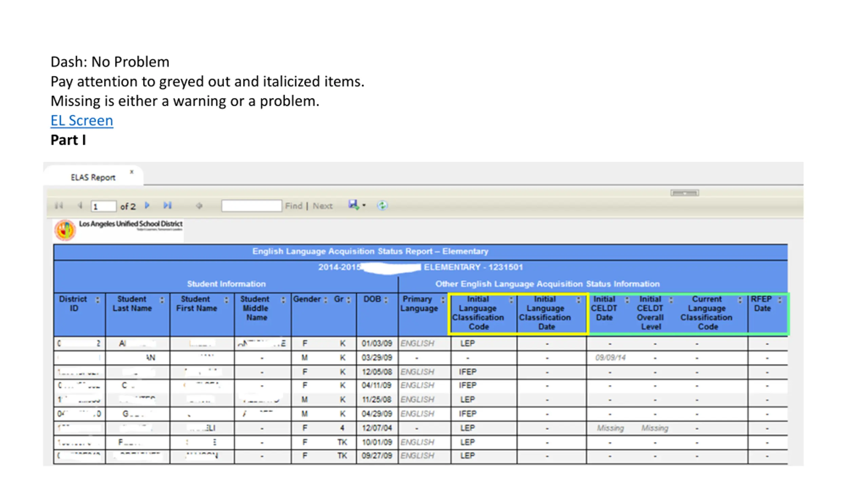Go to previous page of report

coord(80,205)
